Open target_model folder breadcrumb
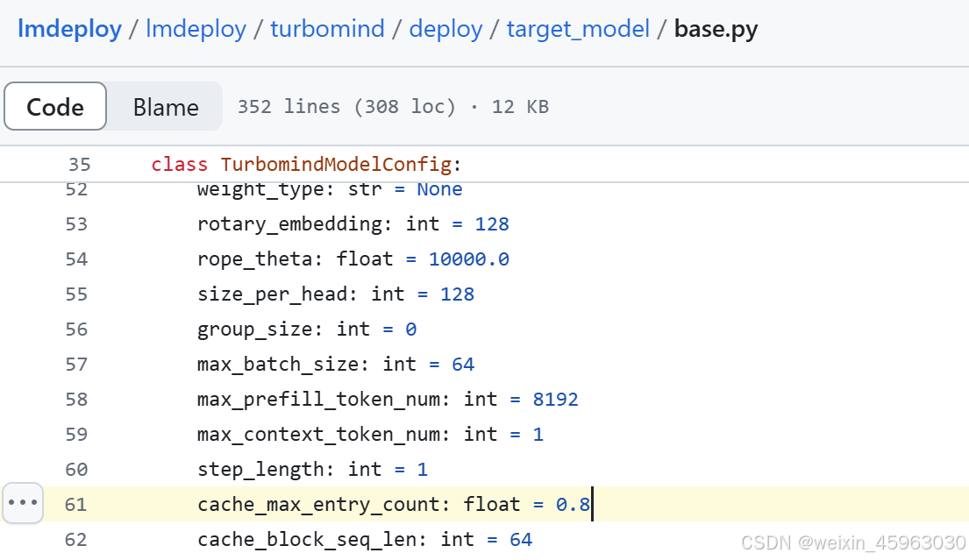The height and width of the screenshot is (560, 969). [x=578, y=29]
